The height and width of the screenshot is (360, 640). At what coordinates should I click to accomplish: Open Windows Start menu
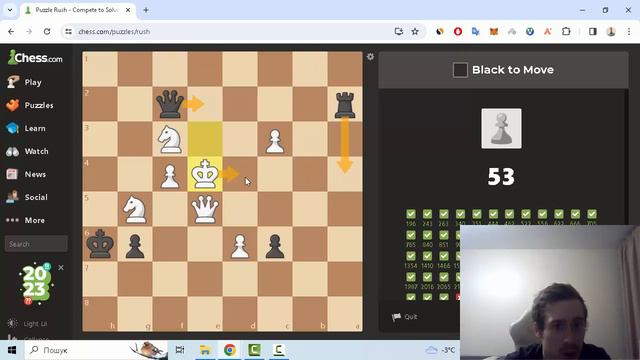tap(12, 350)
